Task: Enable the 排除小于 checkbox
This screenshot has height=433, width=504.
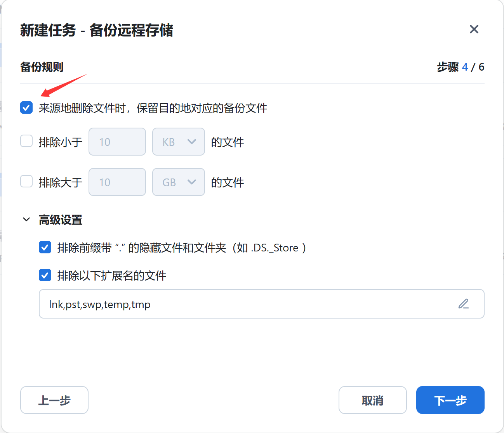Action: 26,141
